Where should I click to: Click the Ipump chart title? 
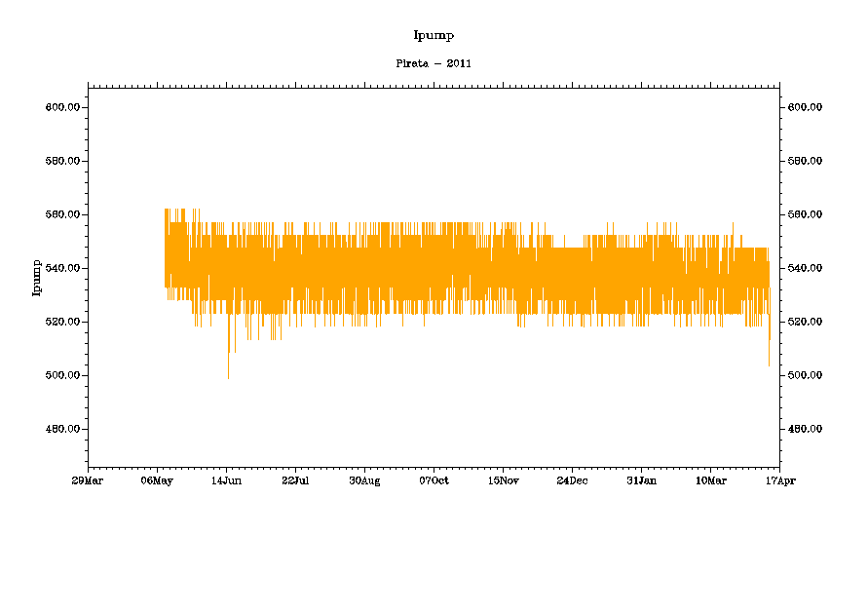click(434, 36)
